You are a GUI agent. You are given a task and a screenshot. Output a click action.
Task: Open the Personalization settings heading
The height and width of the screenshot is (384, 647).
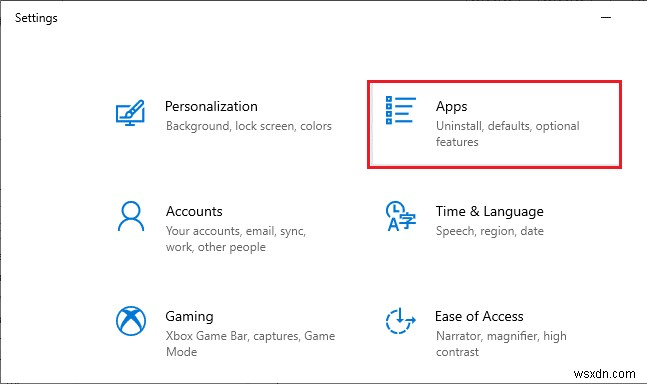[x=211, y=107]
